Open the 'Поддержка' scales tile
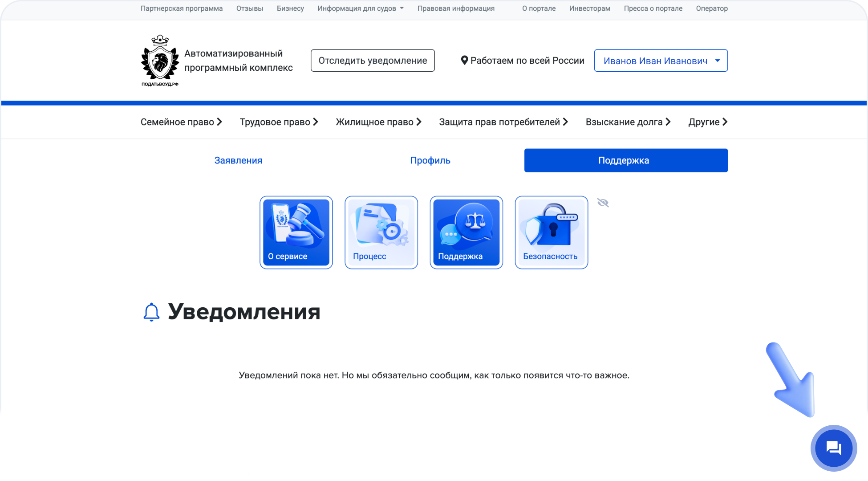The image size is (868, 481). 466,232
